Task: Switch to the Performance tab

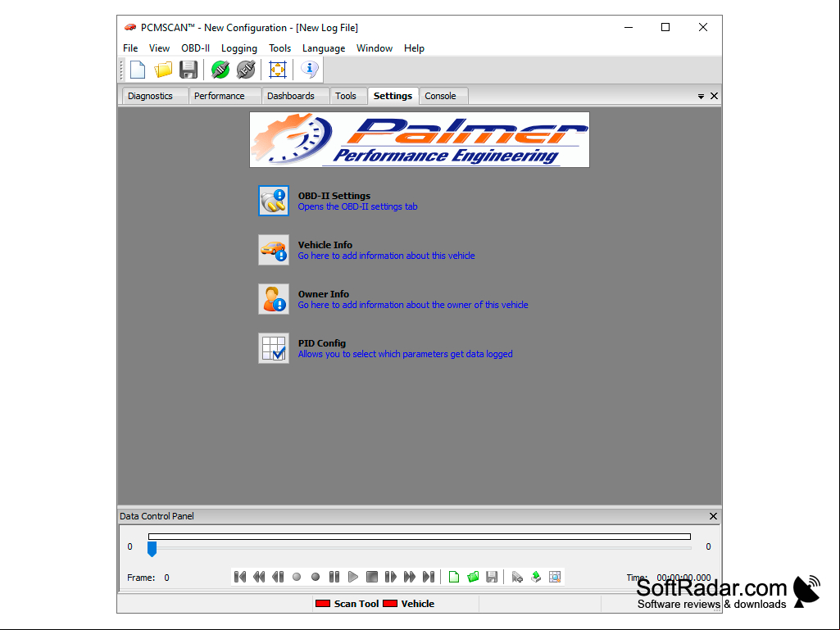Action: click(x=225, y=96)
